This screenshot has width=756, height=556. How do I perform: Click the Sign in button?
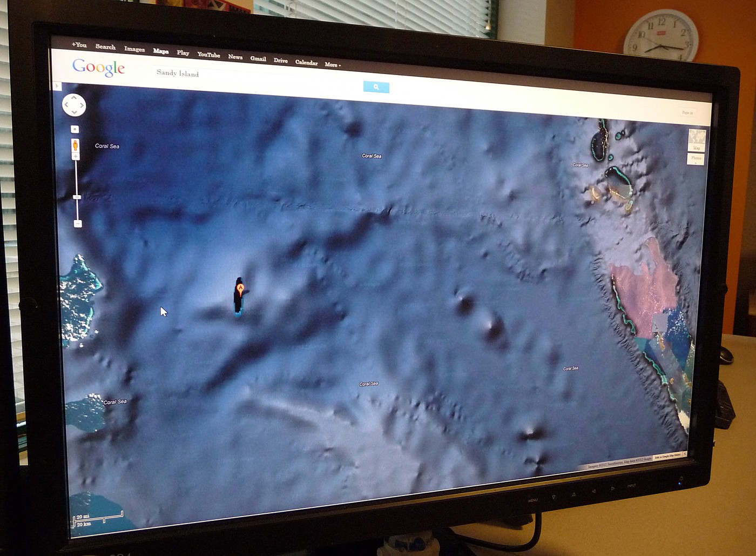point(687,112)
